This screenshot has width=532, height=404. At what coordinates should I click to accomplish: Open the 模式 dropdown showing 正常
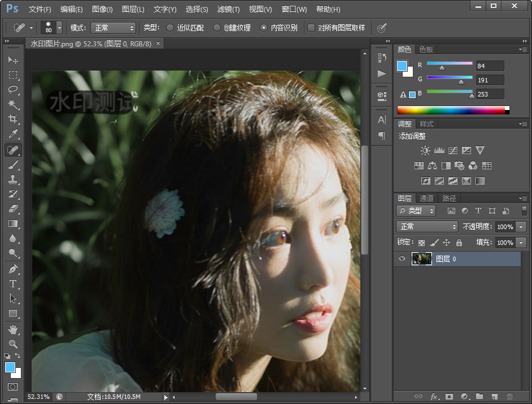112,28
